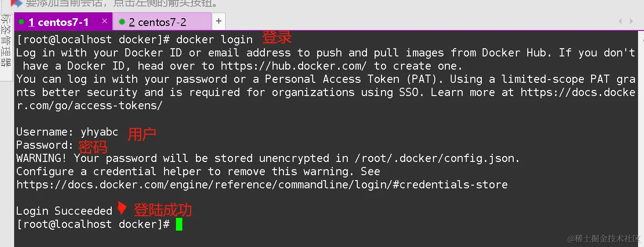644x247 pixels.
Task: Click the yhyabc username text
Action: pyautogui.click(x=99, y=132)
